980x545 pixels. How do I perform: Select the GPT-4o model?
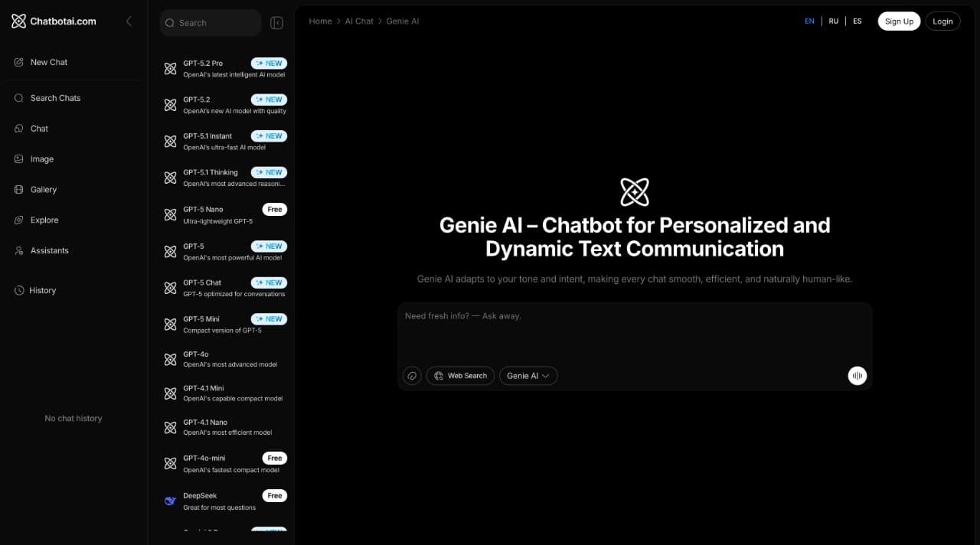click(x=225, y=359)
